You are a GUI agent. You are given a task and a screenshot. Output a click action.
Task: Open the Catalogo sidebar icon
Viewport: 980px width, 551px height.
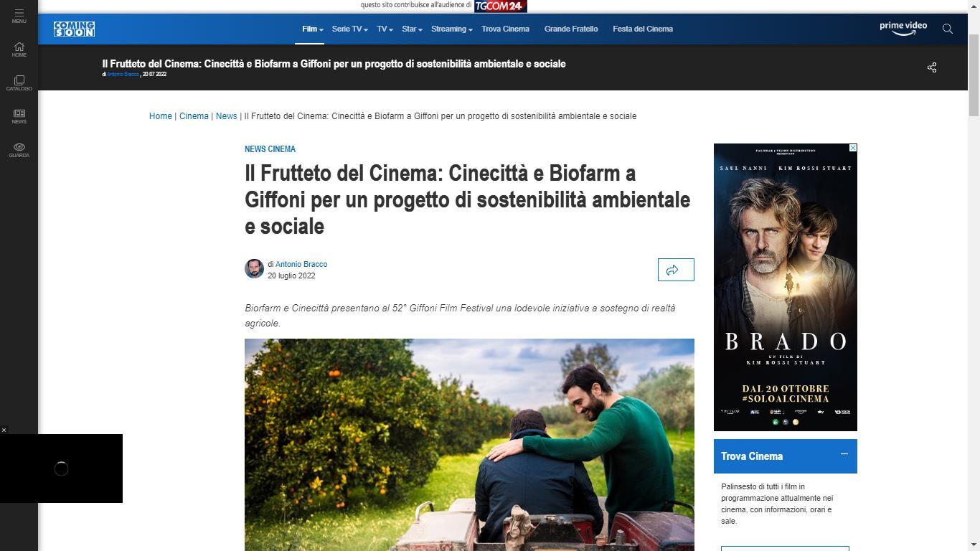click(19, 83)
